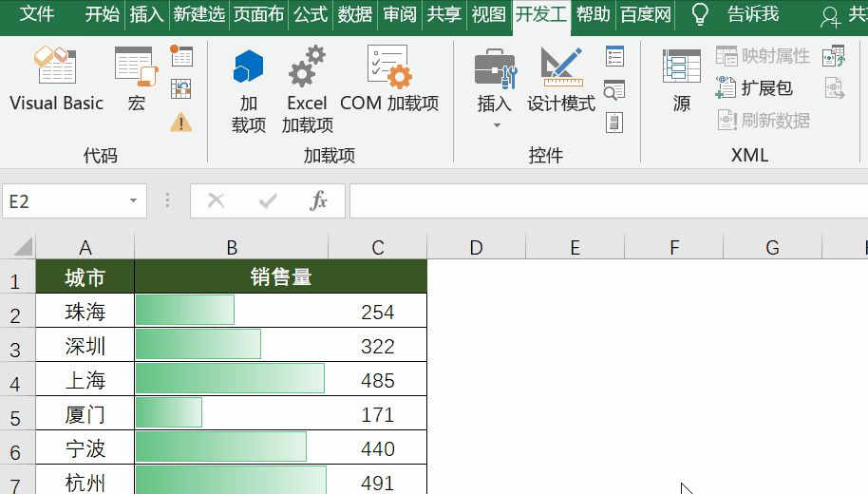The width and height of the screenshot is (868, 494).
Task: Open the Add-ins (加载项) store button
Action: coord(249,89)
